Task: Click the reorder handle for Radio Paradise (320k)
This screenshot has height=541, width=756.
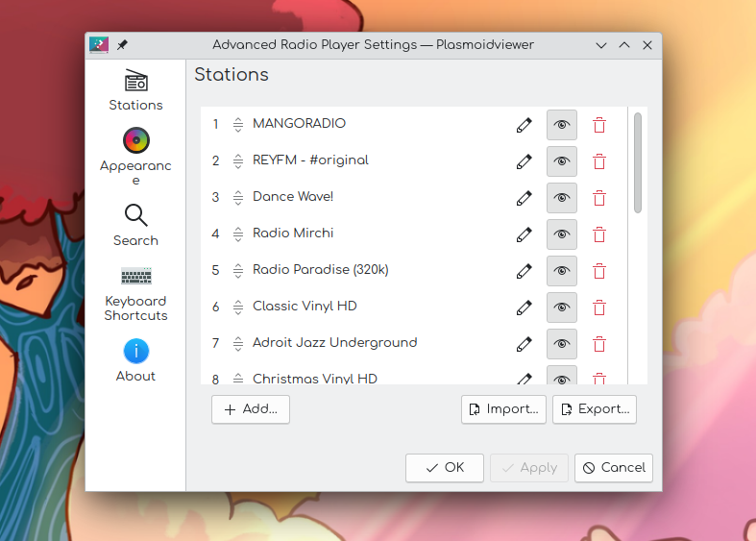Action: pos(238,271)
